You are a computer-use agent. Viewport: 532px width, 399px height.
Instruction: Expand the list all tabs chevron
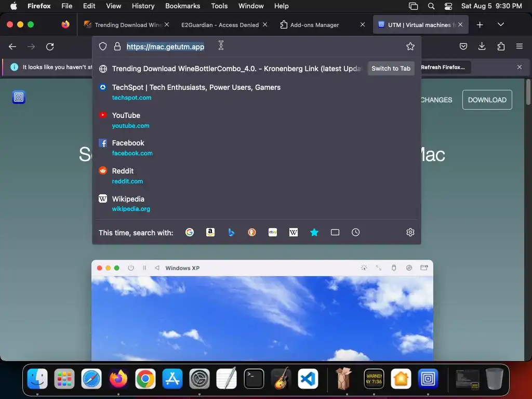500,24
